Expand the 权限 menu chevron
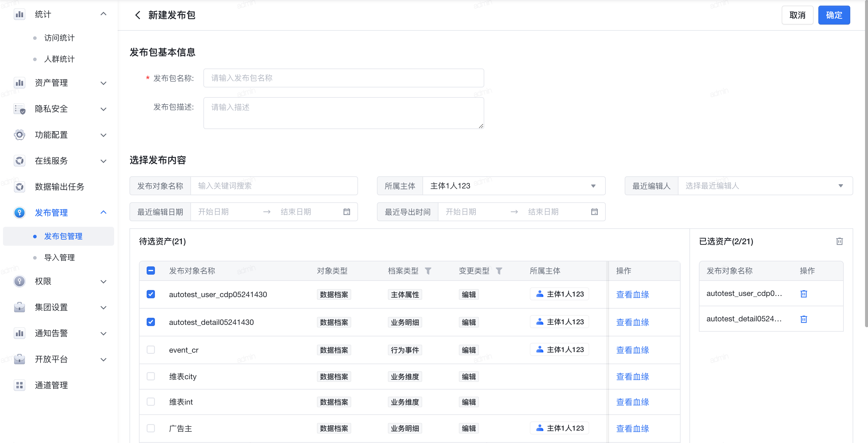868x443 pixels. click(x=103, y=281)
